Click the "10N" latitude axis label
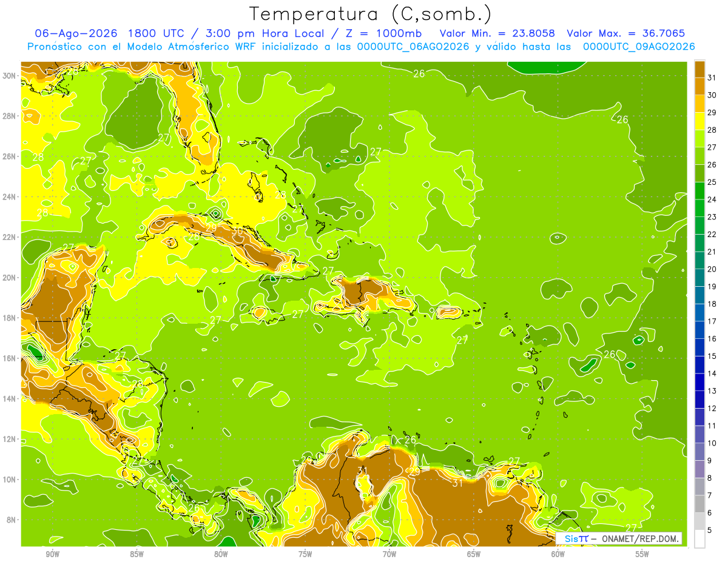 pyautogui.click(x=10, y=480)
